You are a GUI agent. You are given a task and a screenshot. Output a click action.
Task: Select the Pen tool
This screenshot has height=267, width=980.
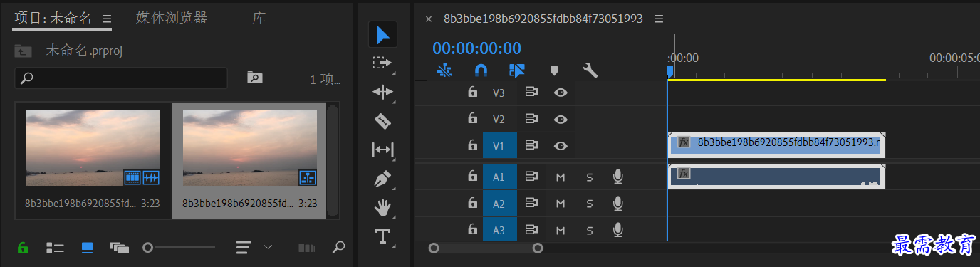(382, 179)
